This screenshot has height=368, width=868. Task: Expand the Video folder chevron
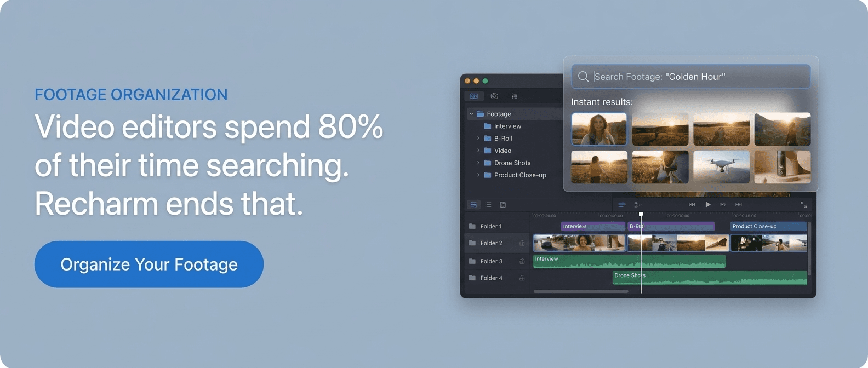point(478,151)
